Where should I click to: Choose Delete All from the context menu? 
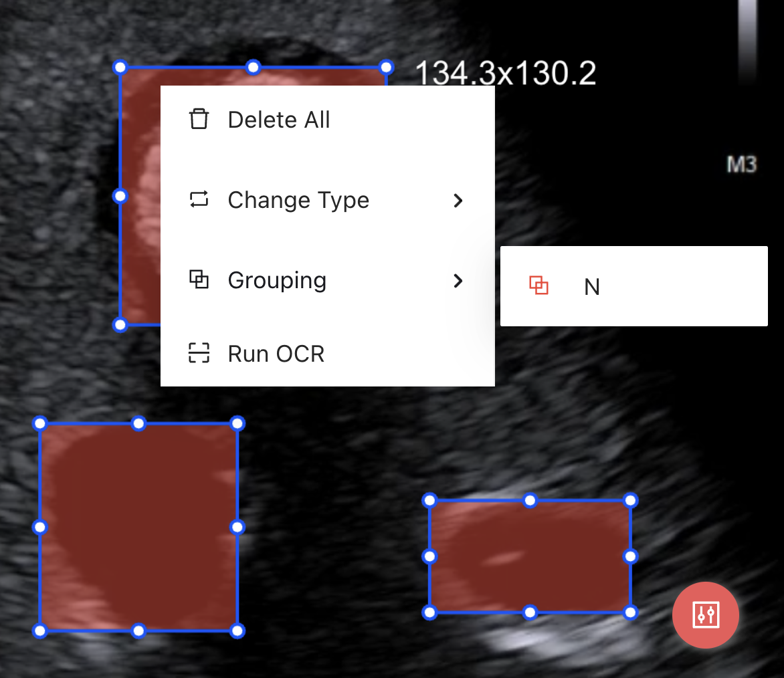(x=279, y=120)
